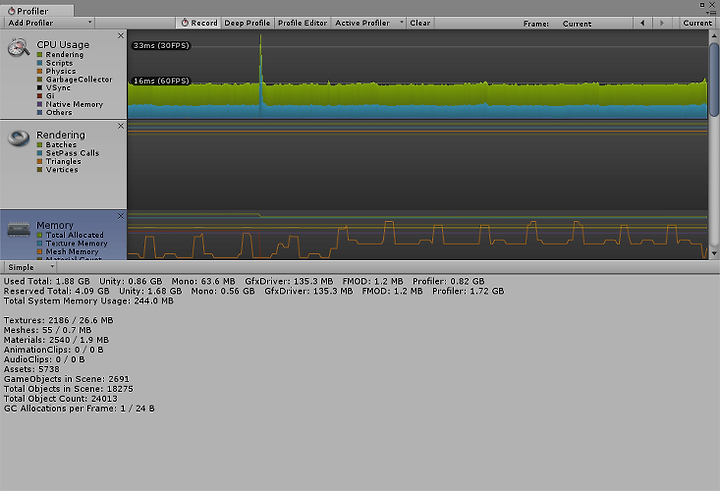
Task: Click the GfxDriver: 135.3 MB used value
Action: pos(289,281)
